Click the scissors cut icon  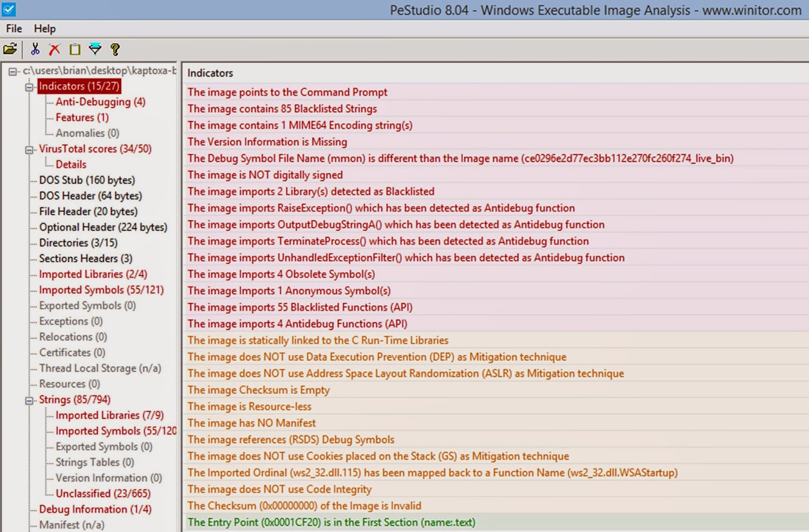[34, 49]
